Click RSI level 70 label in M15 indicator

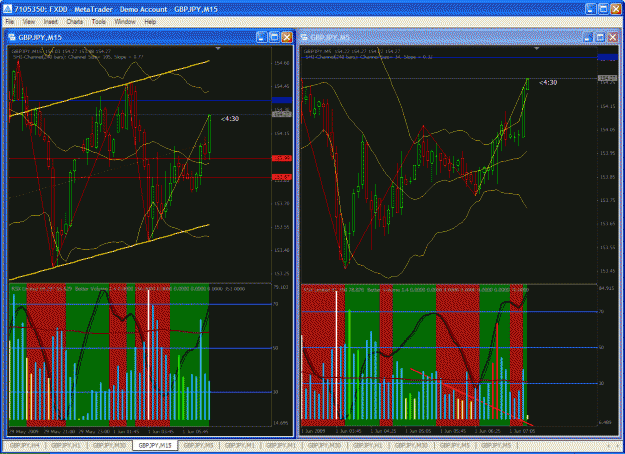(x=275, y=304)
